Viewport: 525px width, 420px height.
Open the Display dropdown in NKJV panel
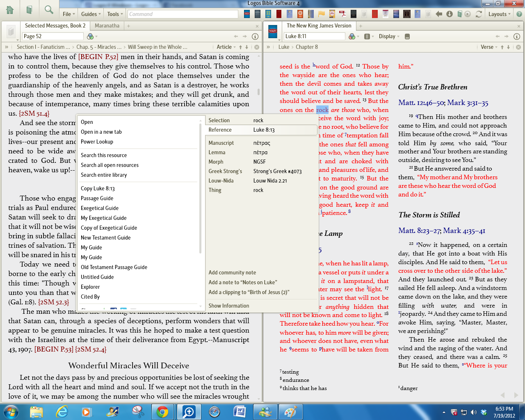pos(389,37)
